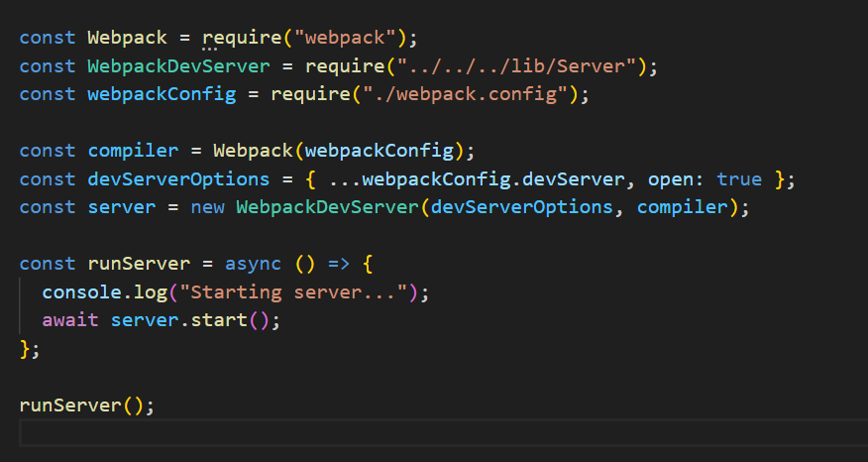Click WebpackDevServer after the new keyword
868x462 pixels.
coord(328,207)
